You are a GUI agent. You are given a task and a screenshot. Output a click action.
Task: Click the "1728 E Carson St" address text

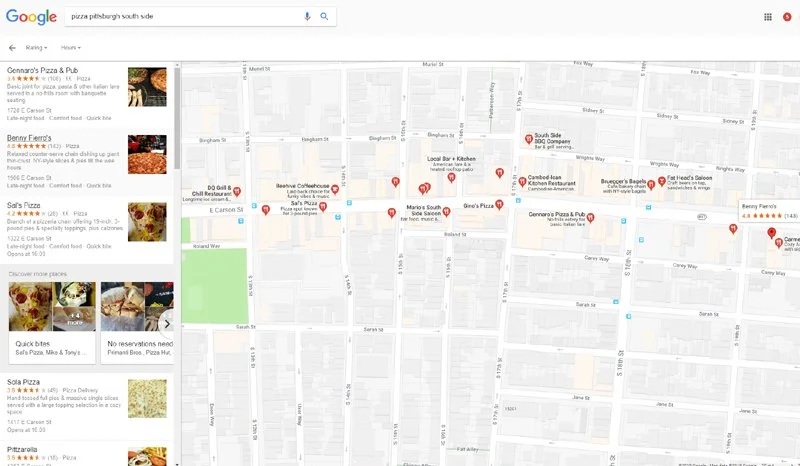coord(29,110)
